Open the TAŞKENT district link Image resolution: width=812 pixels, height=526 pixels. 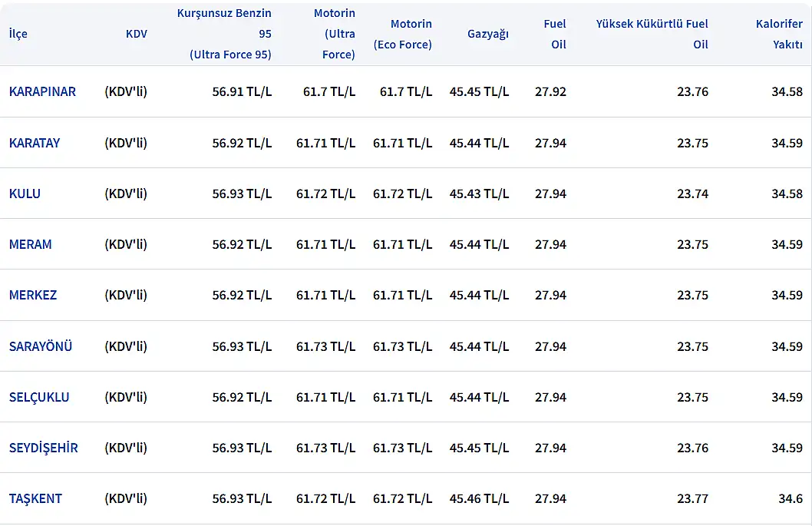point(35,498)
